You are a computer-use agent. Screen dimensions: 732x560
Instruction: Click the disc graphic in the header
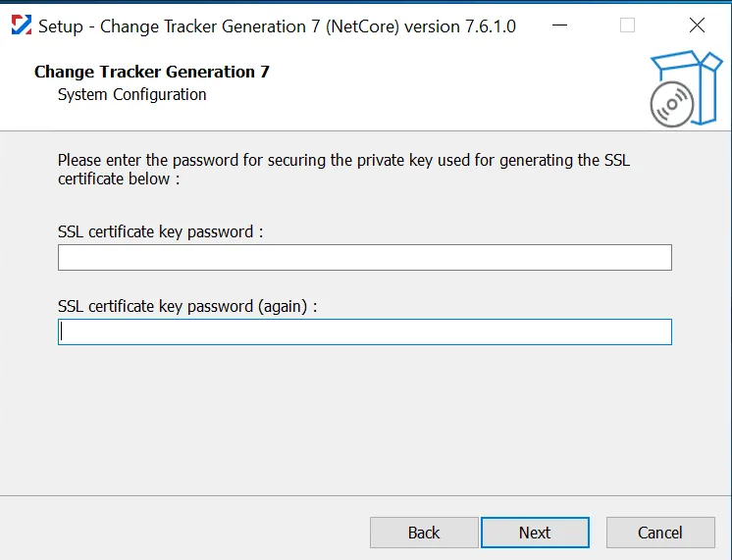click(672, 104)
